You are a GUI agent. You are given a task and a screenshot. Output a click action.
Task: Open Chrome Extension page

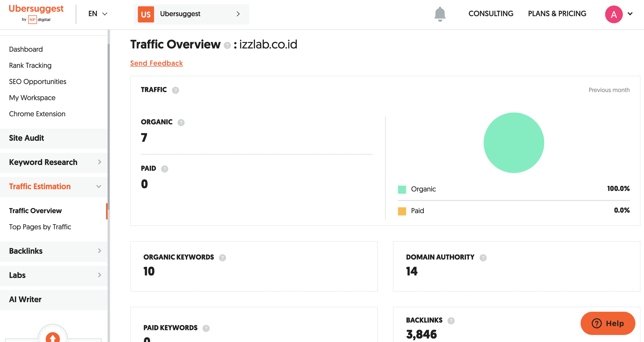click(x=37, y=114)
